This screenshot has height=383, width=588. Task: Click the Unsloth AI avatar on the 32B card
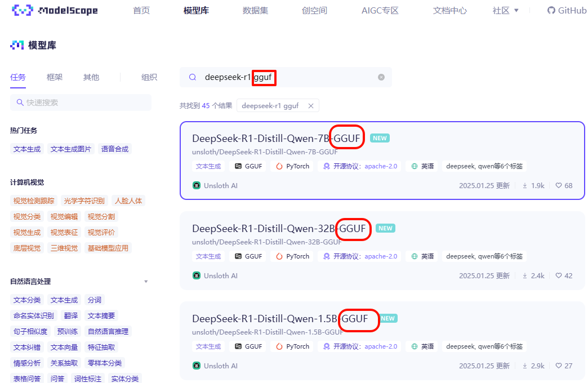[x=197, y=275]
